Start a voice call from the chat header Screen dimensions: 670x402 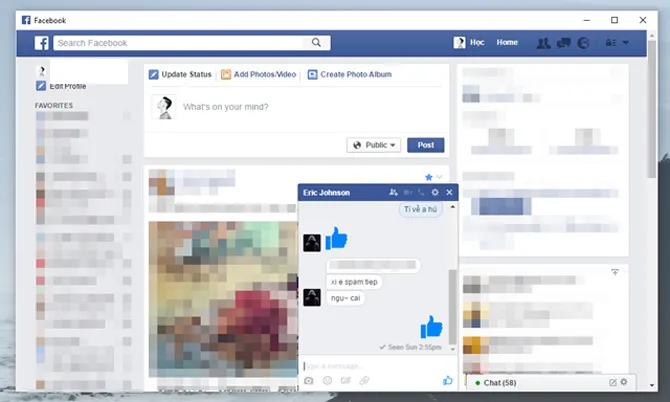tap(421, 193)
